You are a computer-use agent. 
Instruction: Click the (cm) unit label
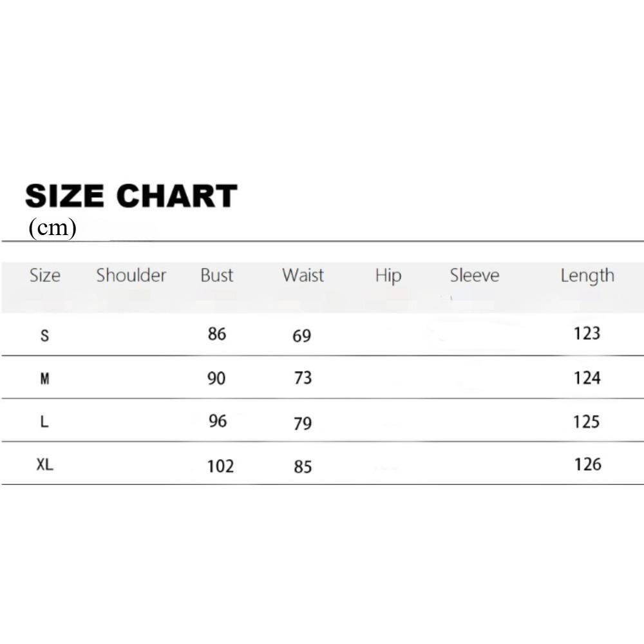52,228
